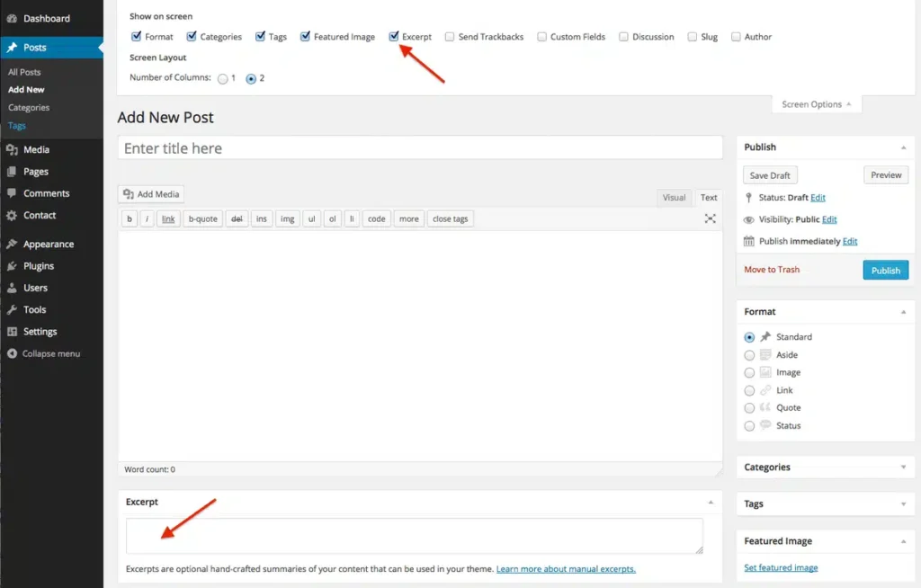Open the Add Media dialog

(150, 193)
